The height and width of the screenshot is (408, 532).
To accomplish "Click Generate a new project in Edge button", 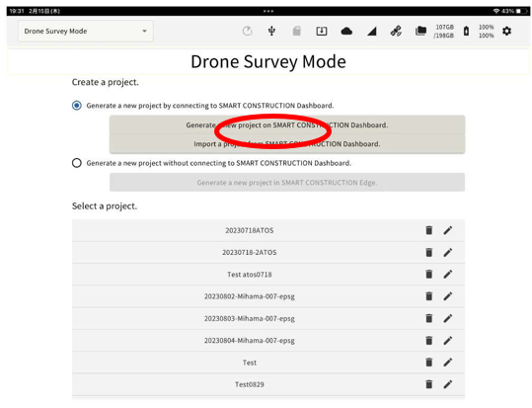I will [287, 183].
